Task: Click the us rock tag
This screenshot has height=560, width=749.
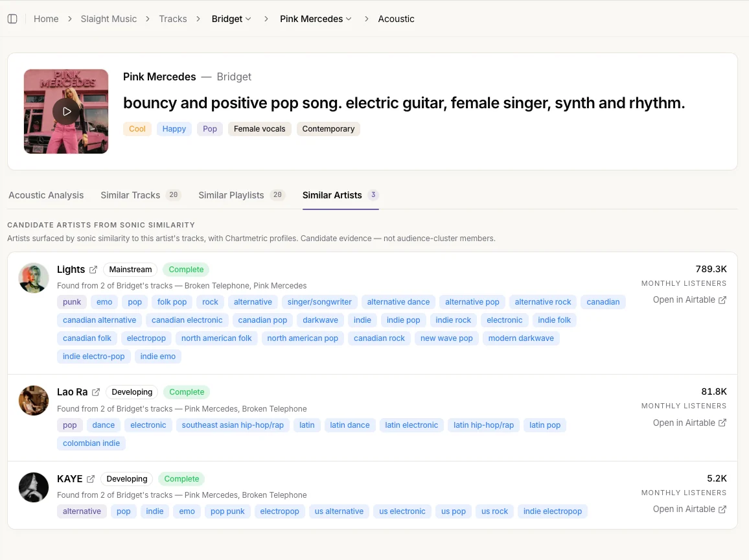Action: (x=495, y=511)
